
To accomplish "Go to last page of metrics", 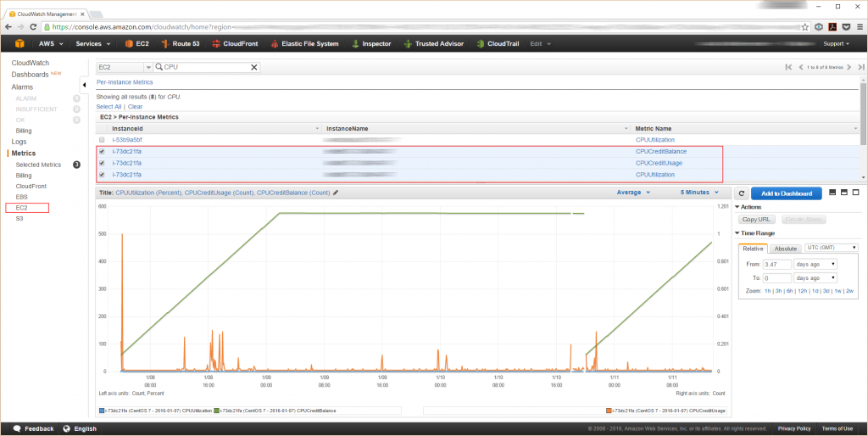I will click(x=861, y=67).
